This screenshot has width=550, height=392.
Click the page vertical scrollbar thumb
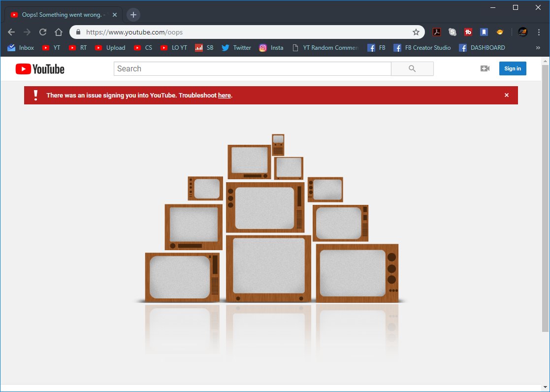pos(546,198)
